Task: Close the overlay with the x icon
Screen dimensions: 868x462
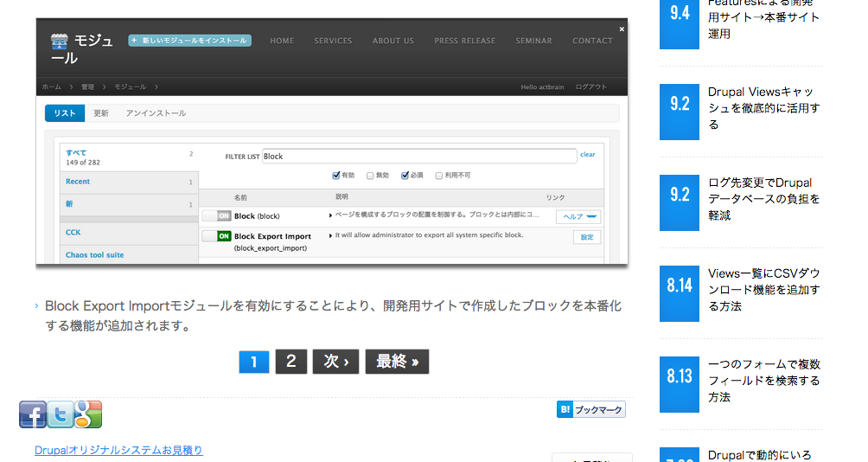Action: tap(621, 29)
